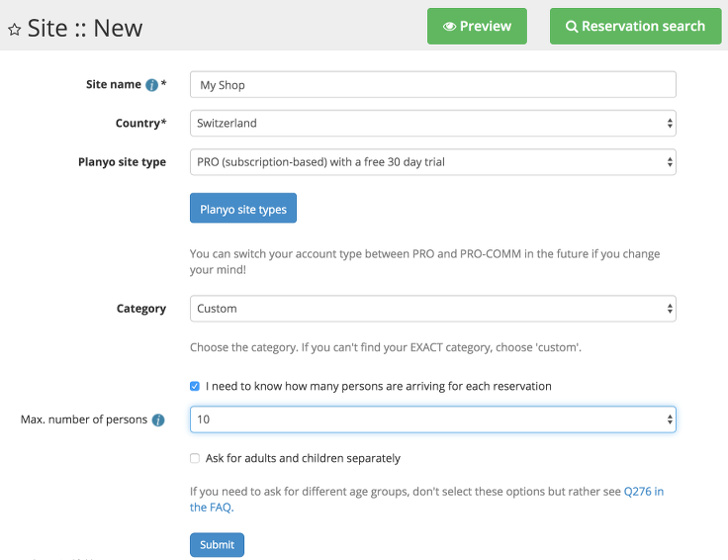Change Max. number of persons dropdown
This screenshot has width=728, height=560.
pos(432,420)
